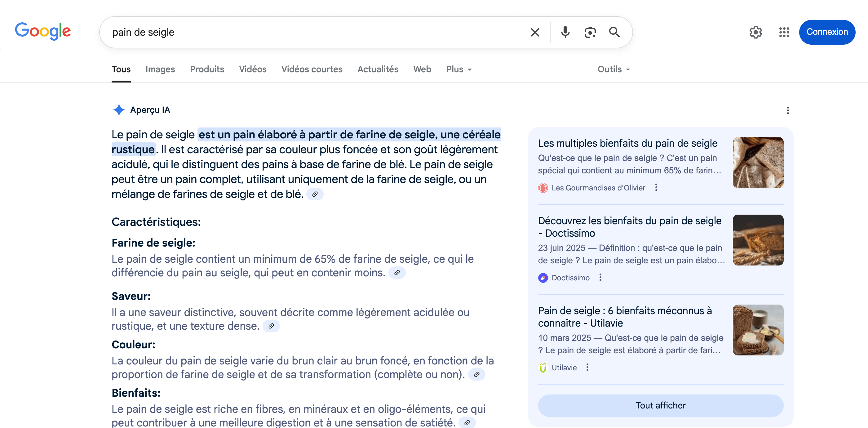Switch to the Vidéos courtes tab
The width and height of the screenshot is (868, 428).
point(312,69)
